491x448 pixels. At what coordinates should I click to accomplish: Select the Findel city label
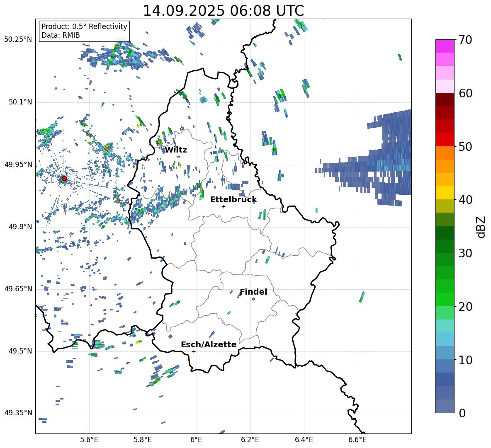pos(253,292)
